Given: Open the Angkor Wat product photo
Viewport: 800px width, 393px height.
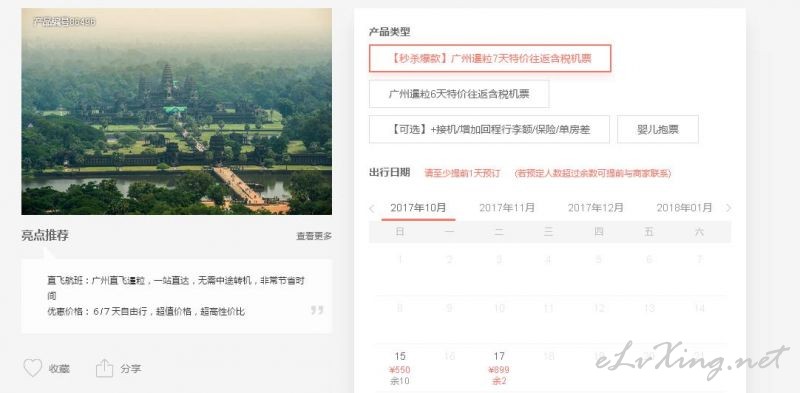Looking at the screenshot, I should tap(177, 111).
